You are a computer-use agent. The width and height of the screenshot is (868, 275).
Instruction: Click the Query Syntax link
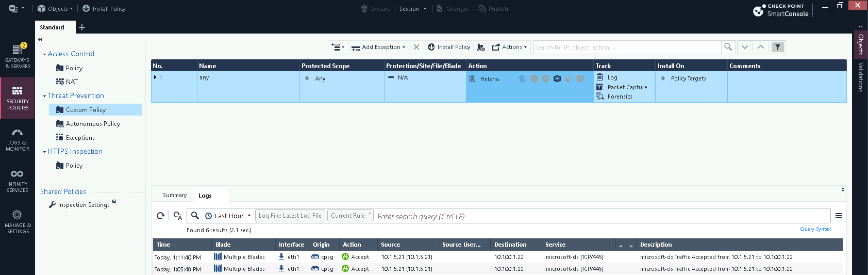(x=815, y=229)
